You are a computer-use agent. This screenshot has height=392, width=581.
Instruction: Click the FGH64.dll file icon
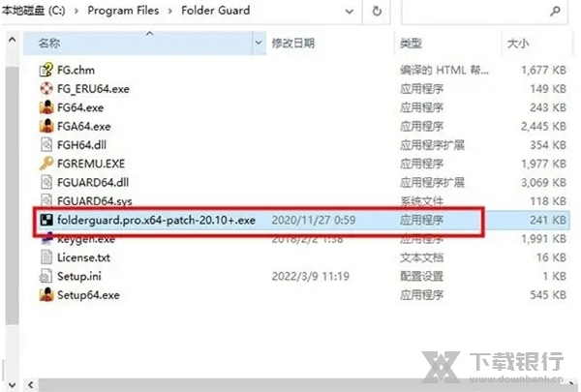[x=46, y=145]
